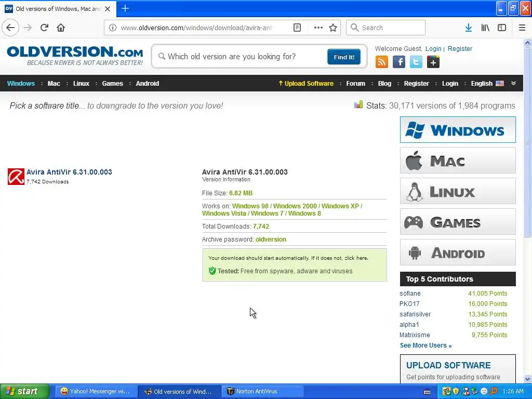Click the stats bar chart icon

coord(358,105)
